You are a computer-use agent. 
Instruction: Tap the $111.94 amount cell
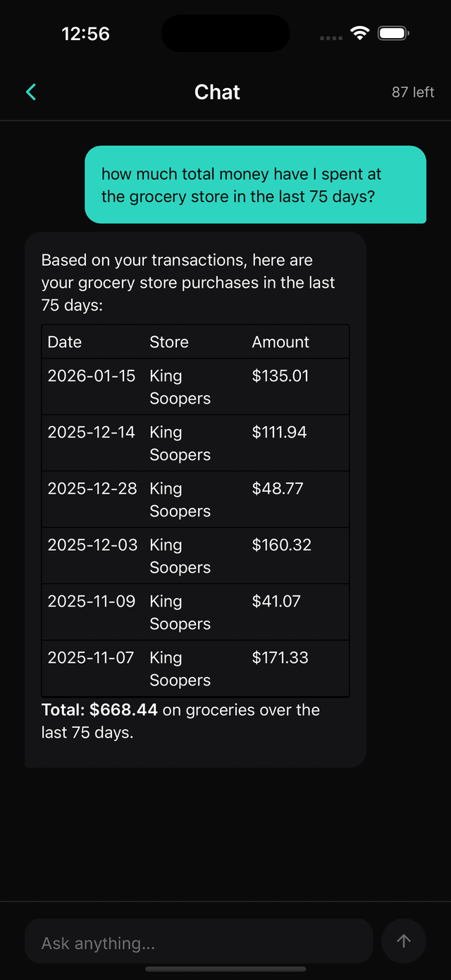pos(279,433)
